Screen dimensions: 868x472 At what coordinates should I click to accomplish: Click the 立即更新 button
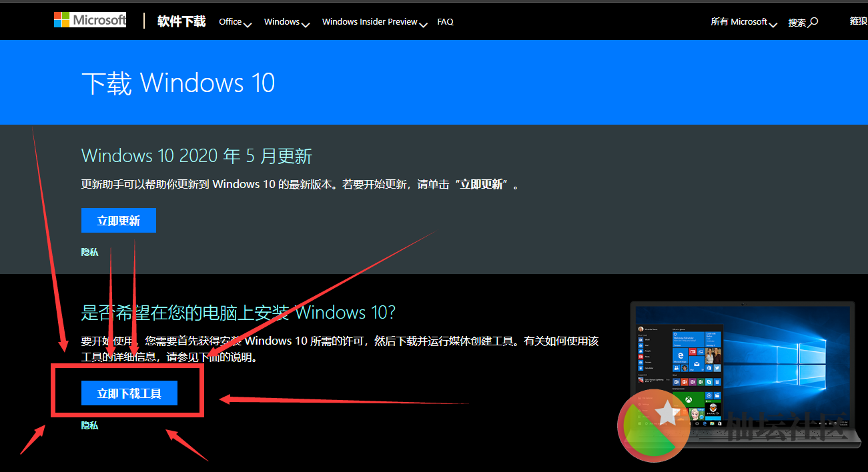coord(119,221)
